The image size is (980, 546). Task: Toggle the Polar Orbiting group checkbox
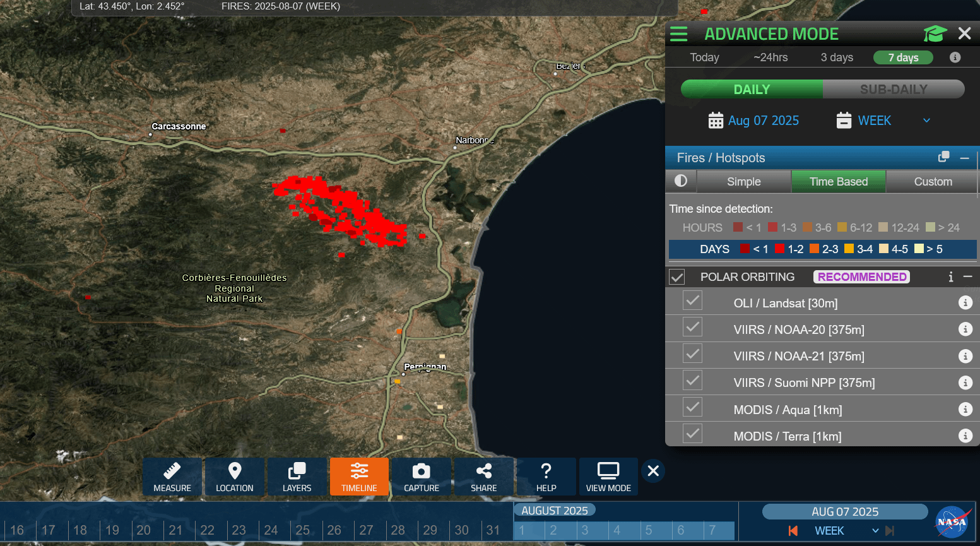[x=677, y=276]
